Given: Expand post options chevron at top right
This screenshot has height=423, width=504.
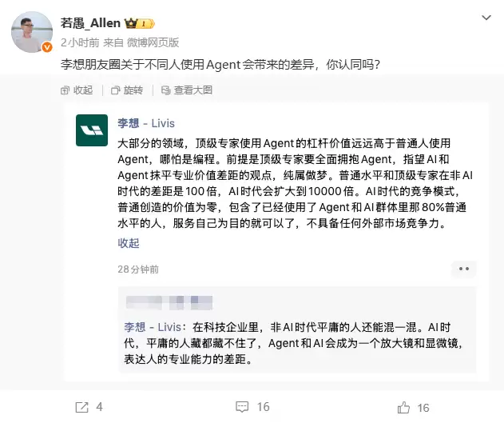Looking at the screenshot, I should (486, 17).
